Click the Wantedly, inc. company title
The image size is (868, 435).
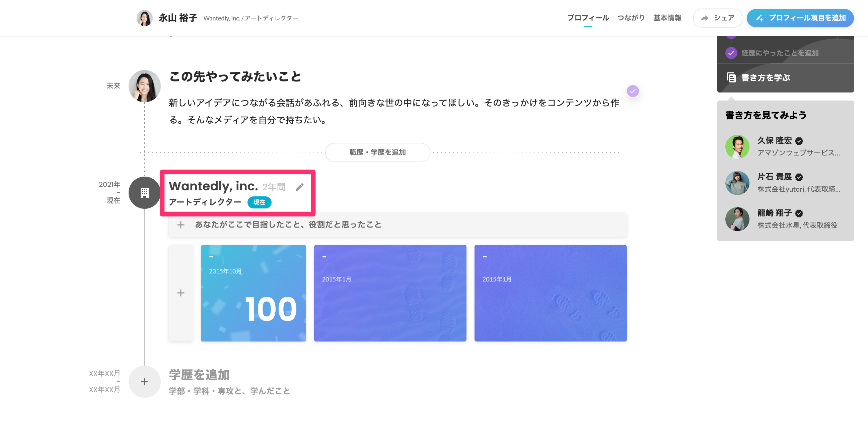click(x=213, y=186)
